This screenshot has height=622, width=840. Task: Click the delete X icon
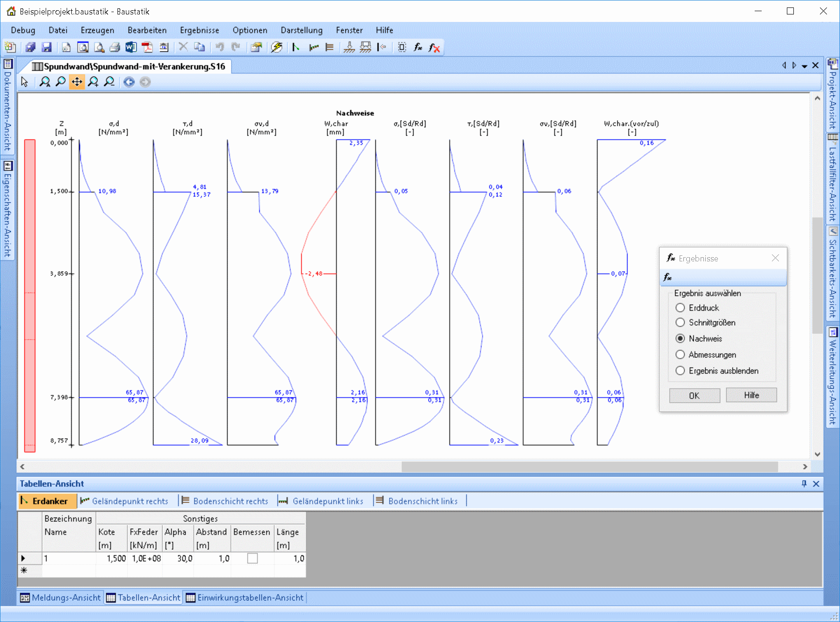(x=183, y=47)
